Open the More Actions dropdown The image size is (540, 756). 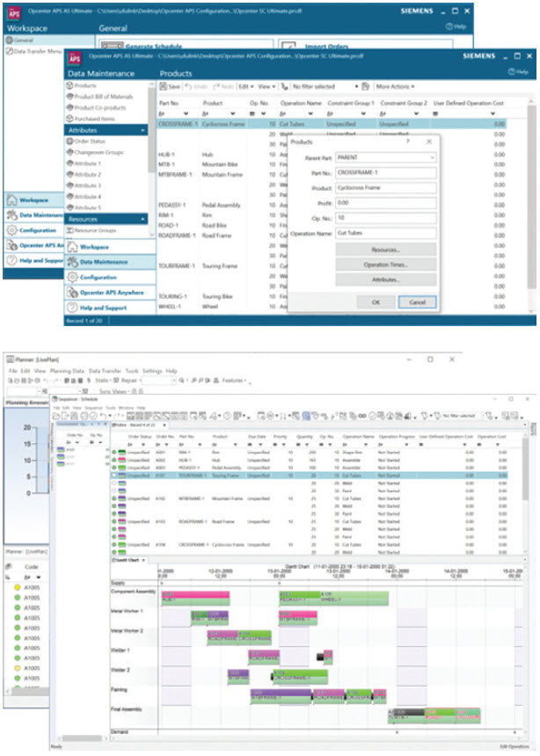pos(395,86)
